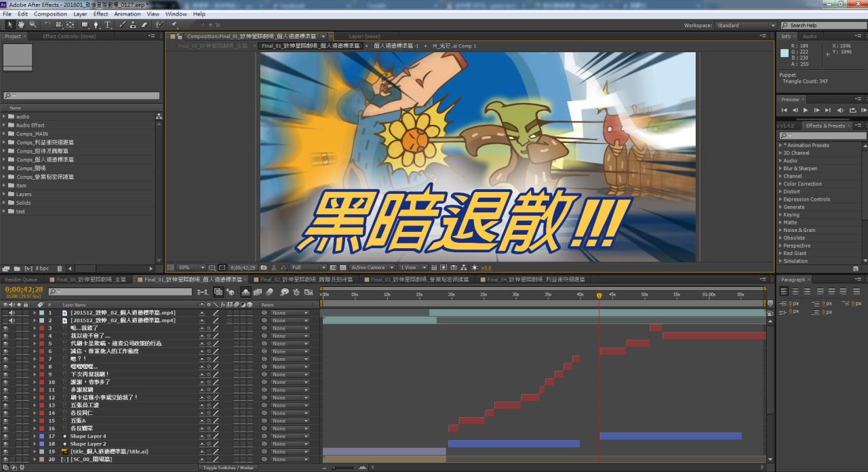Screen dimensions: 868x472
Task: Switch to Effect Controls tab
Action: 69,37
